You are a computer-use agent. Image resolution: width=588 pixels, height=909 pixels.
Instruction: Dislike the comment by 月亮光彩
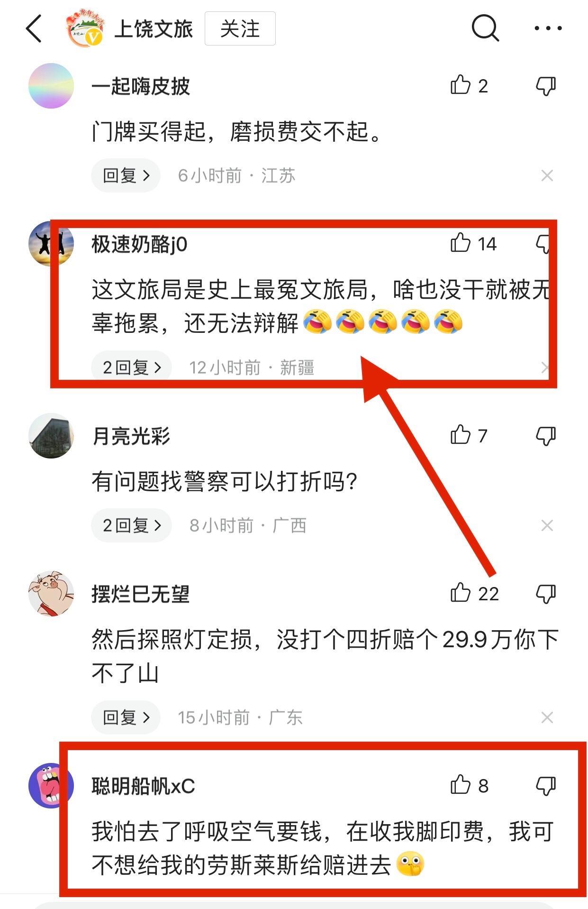(546, 436)
